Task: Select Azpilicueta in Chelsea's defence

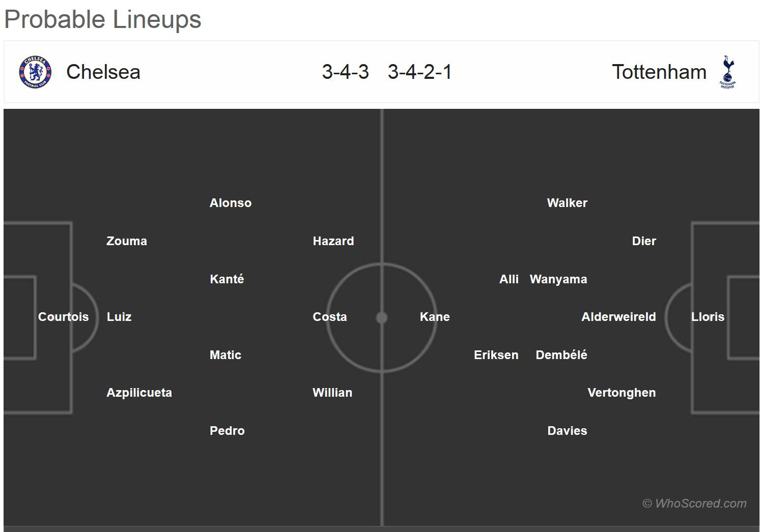Action: pyautogui.click(x=139, y=393)
